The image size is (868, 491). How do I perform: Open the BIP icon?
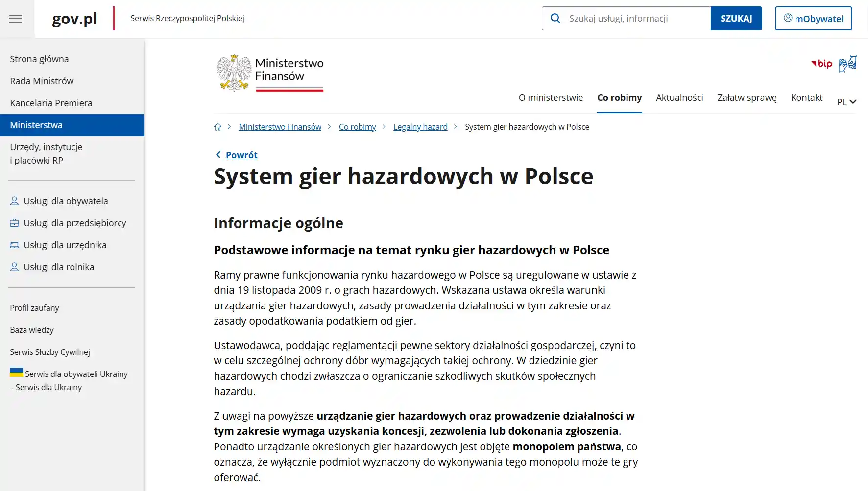(x=821, y=64)
